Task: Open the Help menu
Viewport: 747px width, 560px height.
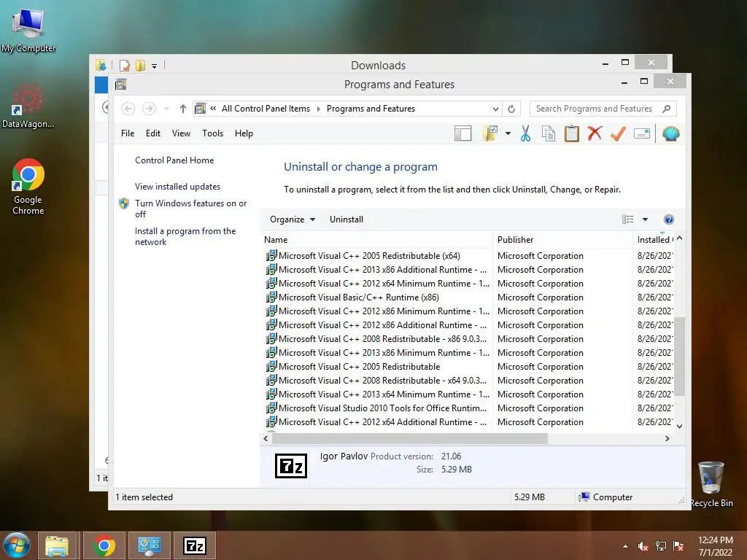Action: pyautogui.click(x=244, y=133)
